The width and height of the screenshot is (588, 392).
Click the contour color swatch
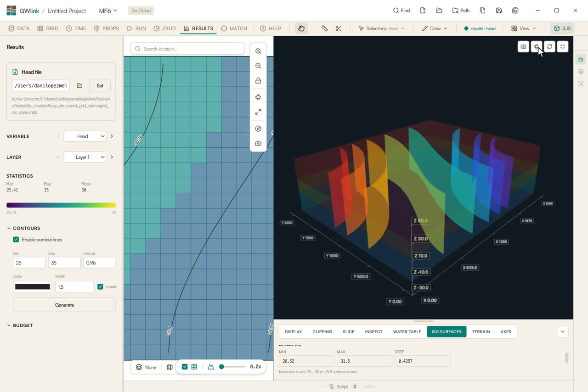point(33,287)
